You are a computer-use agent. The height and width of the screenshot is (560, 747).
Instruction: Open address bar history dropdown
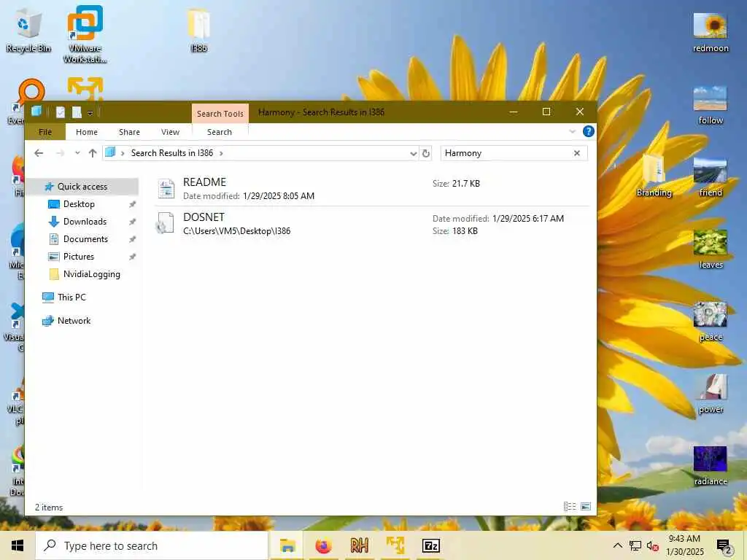pos(413,153)
